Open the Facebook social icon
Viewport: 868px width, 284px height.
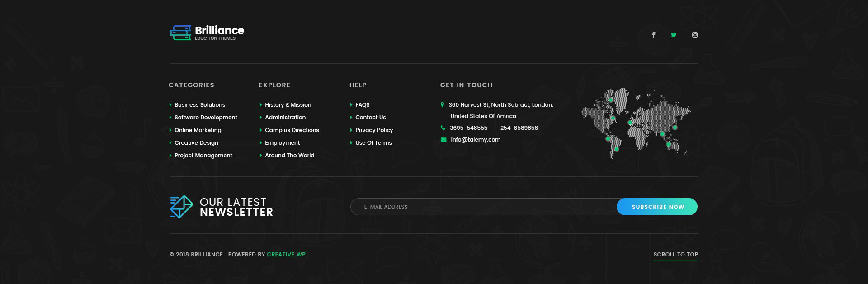[x=653, y=35]
